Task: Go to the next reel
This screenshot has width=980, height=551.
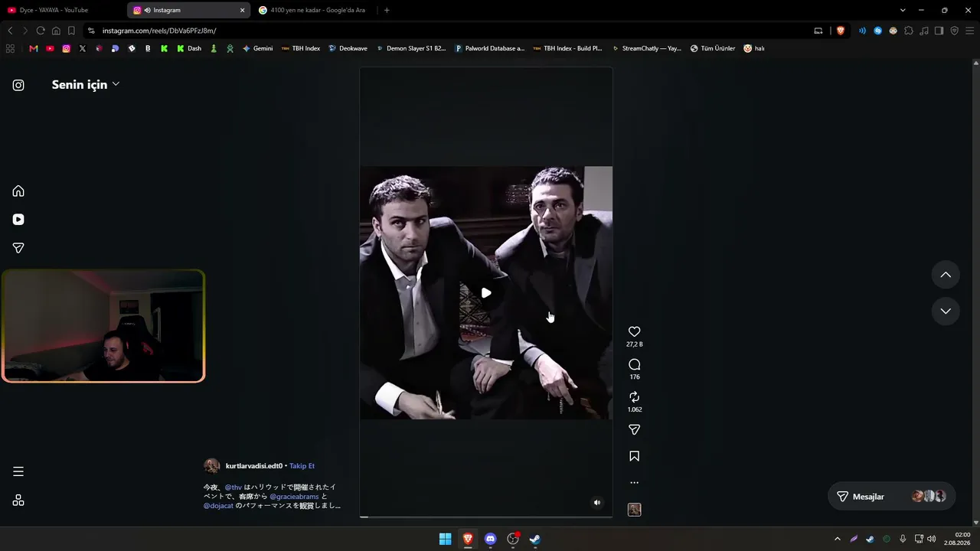Action: pyautogui.click(x=946, y=311)
